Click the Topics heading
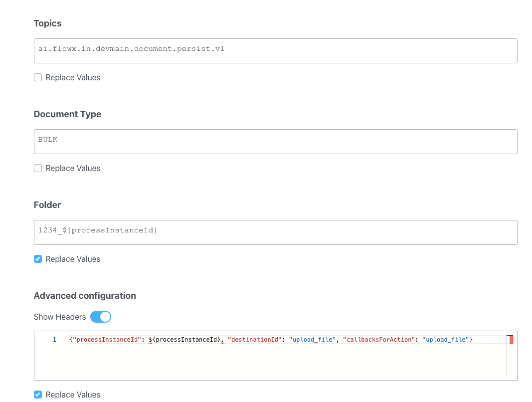Viewport: 532px width, 402px height. pos(47,23)
